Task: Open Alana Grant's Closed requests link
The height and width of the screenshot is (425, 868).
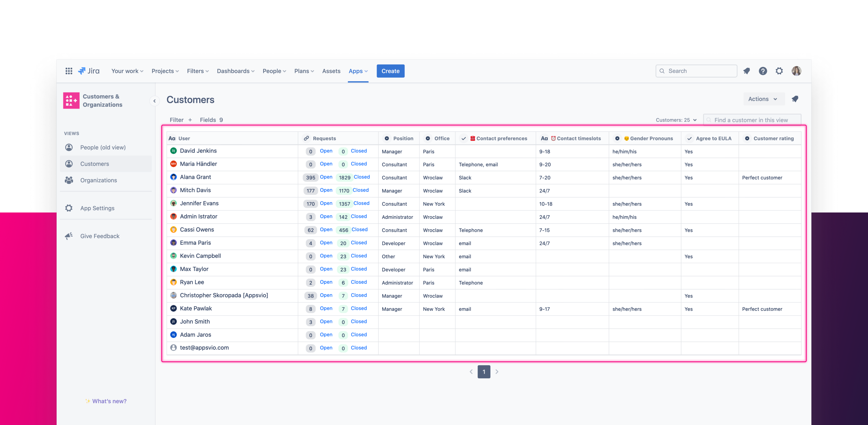Action: 362,177
